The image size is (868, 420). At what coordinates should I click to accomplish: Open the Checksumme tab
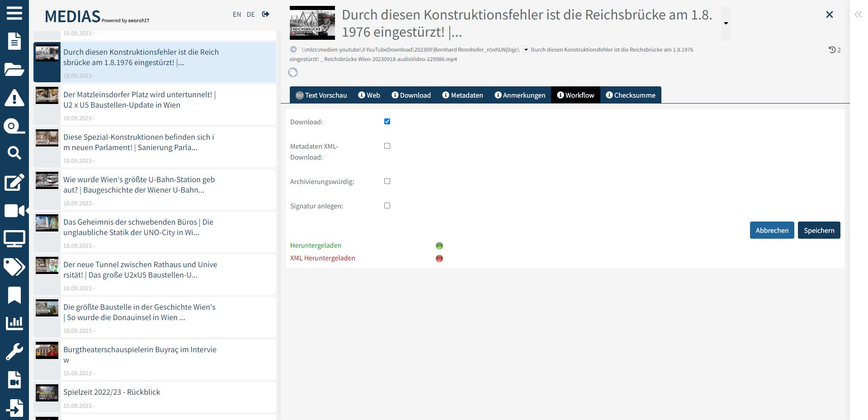[x=631, y=95]
